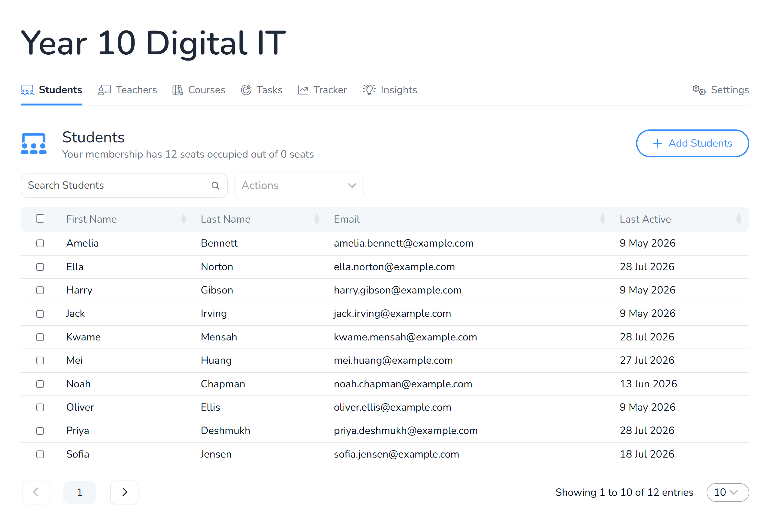Screen dimensions: 770x532
Task: Click the 27 Jul 2026 date
Action: (647, 361)
